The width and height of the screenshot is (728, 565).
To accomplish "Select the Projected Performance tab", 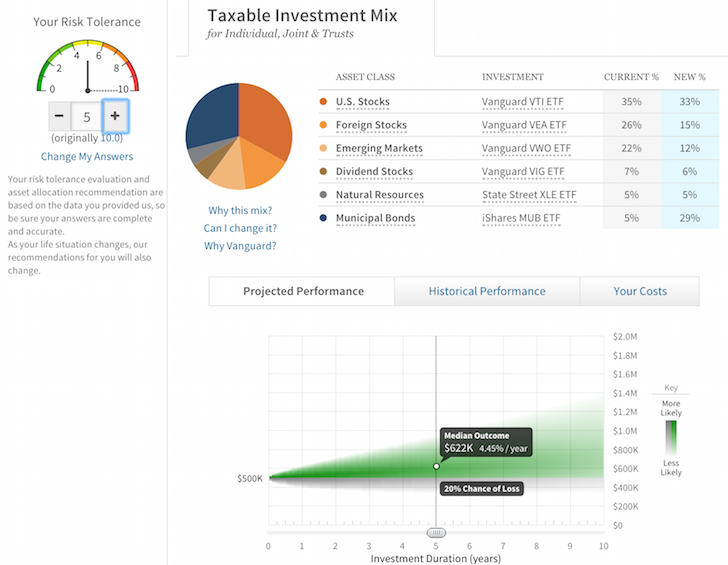I will click(x=302, y=291).
